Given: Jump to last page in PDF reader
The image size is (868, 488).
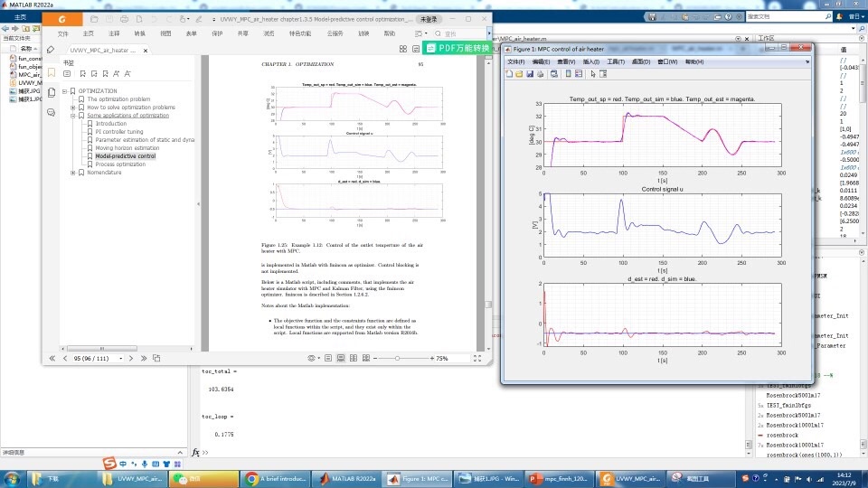Looking at the screenshot, I should tap(144, 359).
